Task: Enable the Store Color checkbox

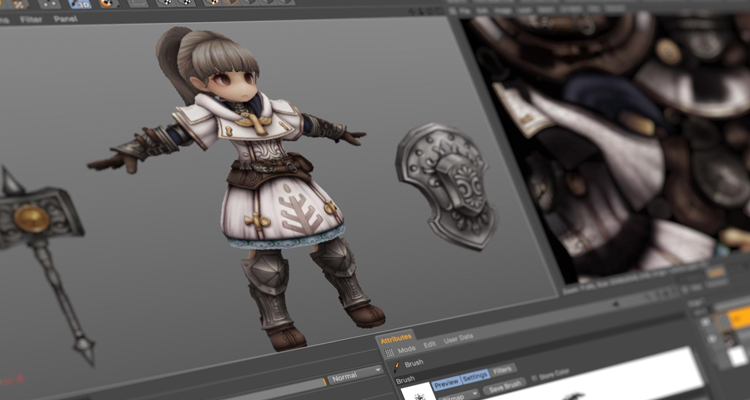Action: click(x=535, y=377)
